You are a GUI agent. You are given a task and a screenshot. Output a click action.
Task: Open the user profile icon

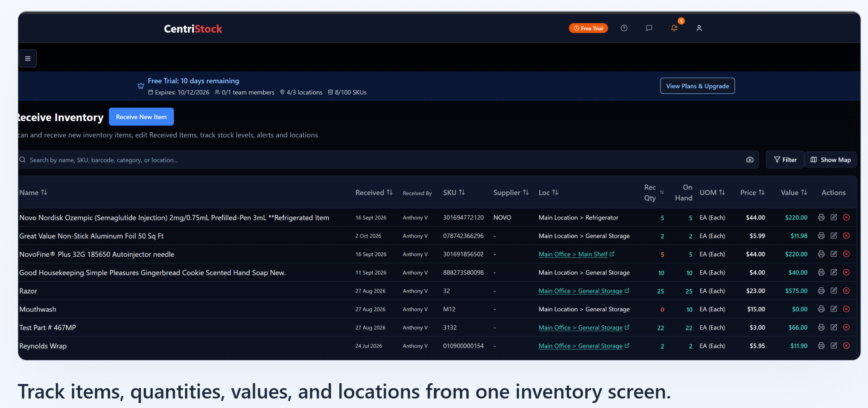(x=699, y=28)
